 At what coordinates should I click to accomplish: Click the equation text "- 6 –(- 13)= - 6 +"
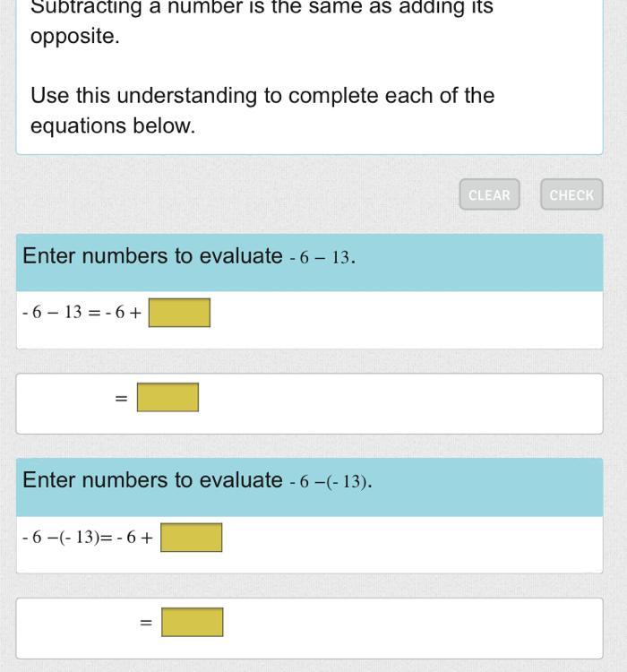click(x=88, y=537)
